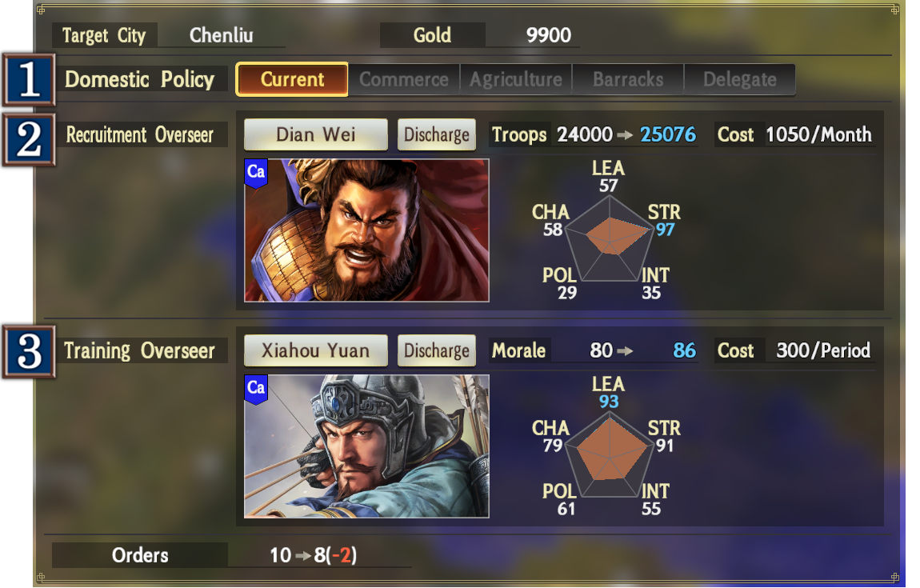Click the Dian Wei overseer name button
920x588 pixels.
point(316,134)
